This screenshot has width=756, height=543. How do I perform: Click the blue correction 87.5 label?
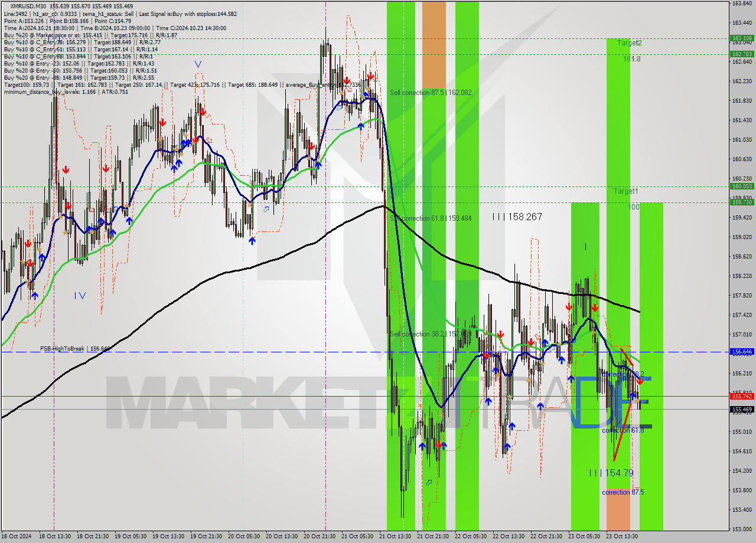pyautogui.click(x=623, y=492)
